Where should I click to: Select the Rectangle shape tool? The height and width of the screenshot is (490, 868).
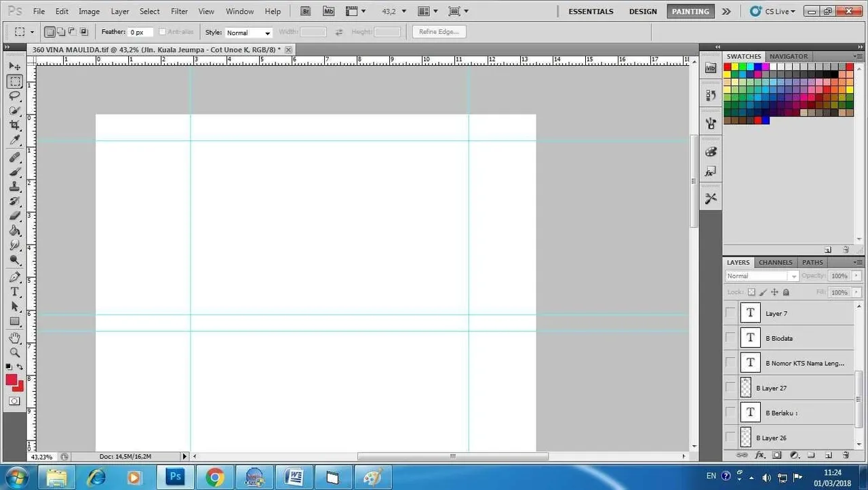[14, 321]
